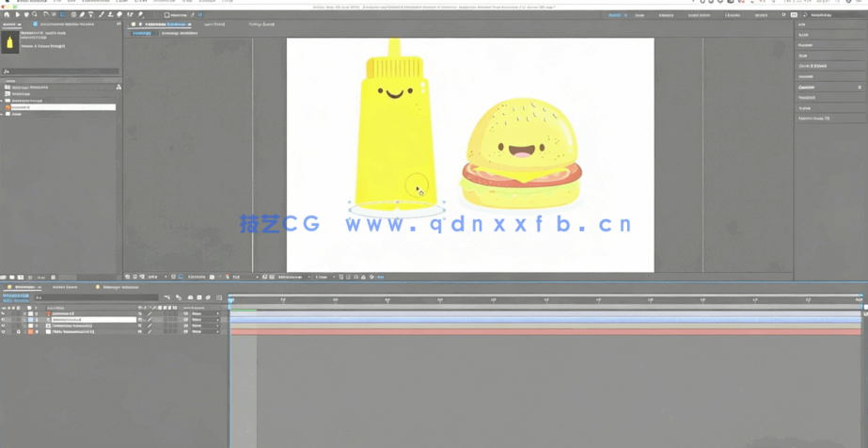Switch to the Learn workspace
The width and height of the screenshot is (868, 448).
(639, 15)
